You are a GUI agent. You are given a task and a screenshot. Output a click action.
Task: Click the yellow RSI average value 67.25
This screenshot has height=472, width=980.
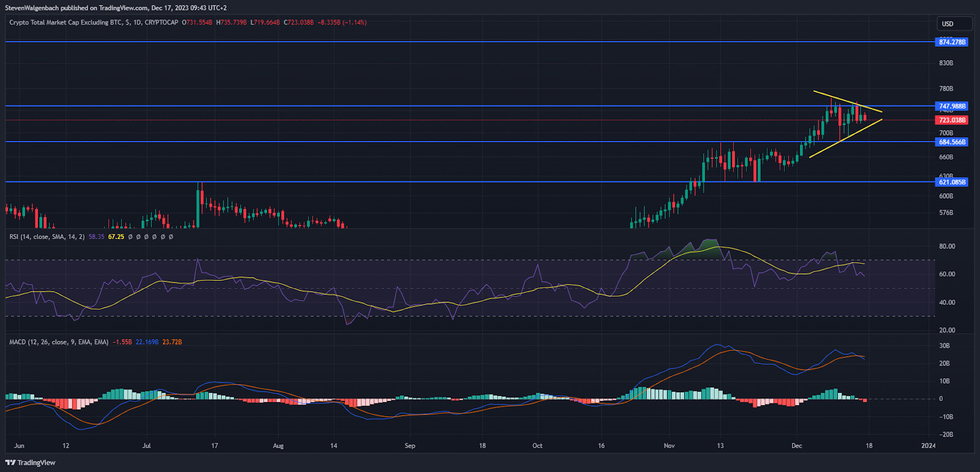pos(116,237)
